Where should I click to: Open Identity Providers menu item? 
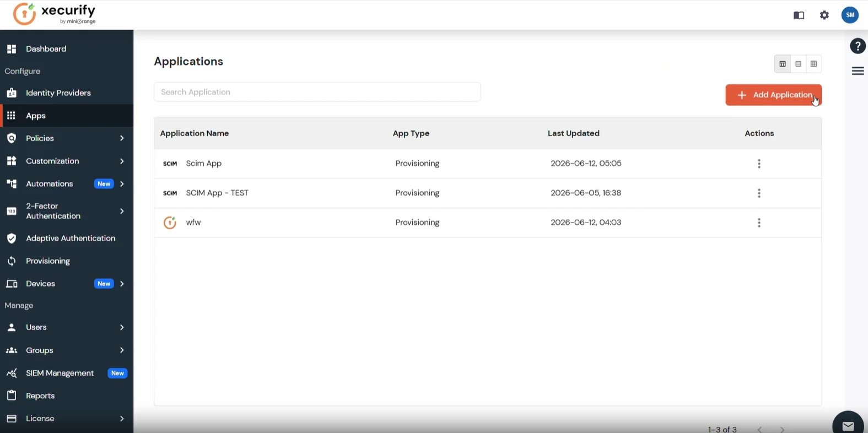click(x=67, y=93)
